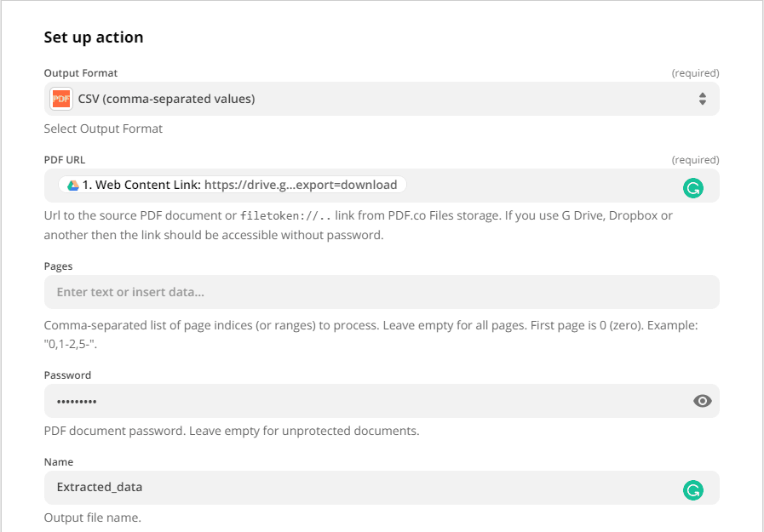Viewport: 764px width, 532px height.
Task: Click the Pages field label
Action: point(58,266)
